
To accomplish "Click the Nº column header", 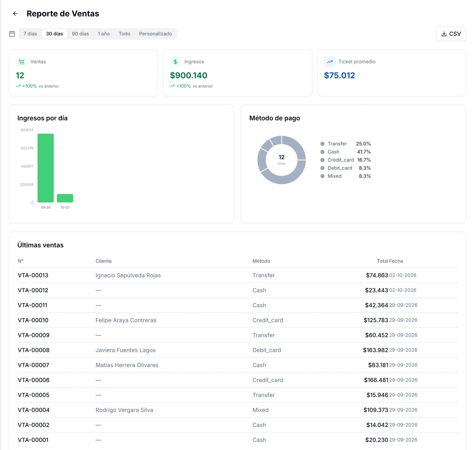I will coord(21,261).
